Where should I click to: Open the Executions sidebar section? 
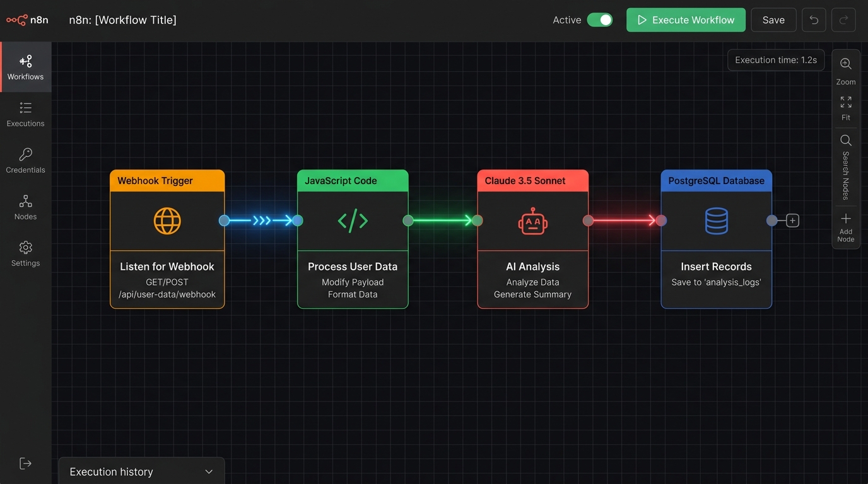[x=26, y=114]
